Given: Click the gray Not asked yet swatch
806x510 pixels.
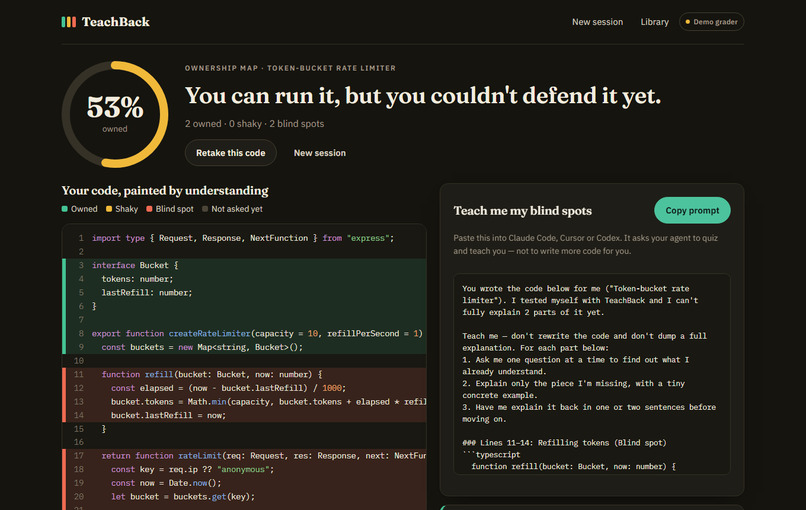Looking at the screenshot, I should (205, 209).
